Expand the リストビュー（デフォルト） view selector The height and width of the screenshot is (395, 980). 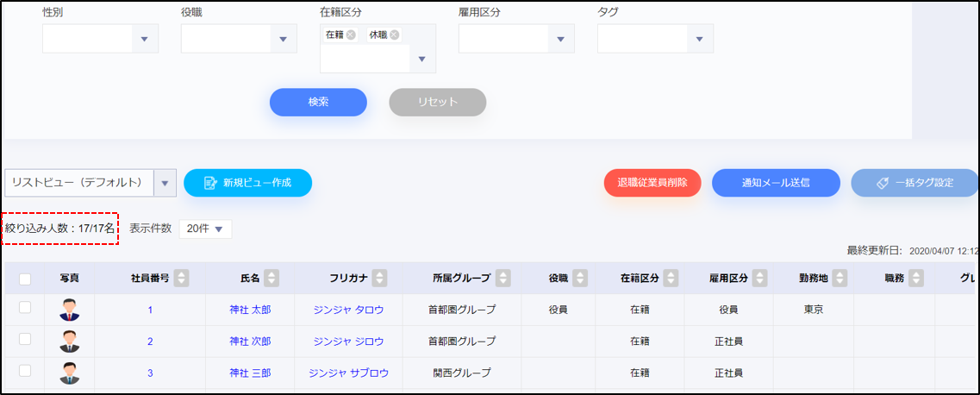165,183
